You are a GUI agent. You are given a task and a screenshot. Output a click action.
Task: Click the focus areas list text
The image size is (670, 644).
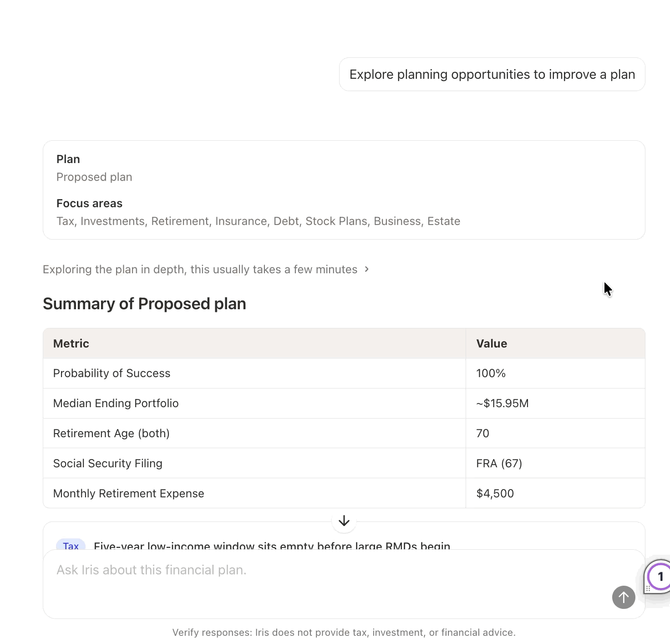[258, 221]
